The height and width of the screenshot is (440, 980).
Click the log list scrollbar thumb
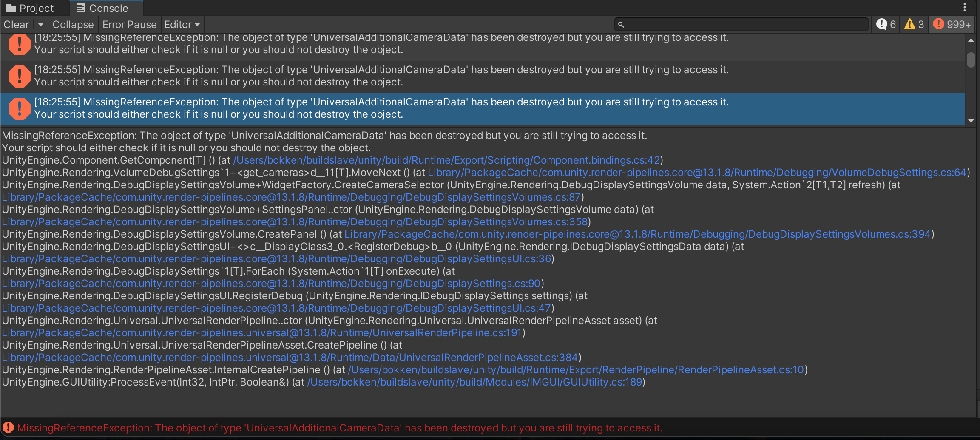tap(971, 60)
